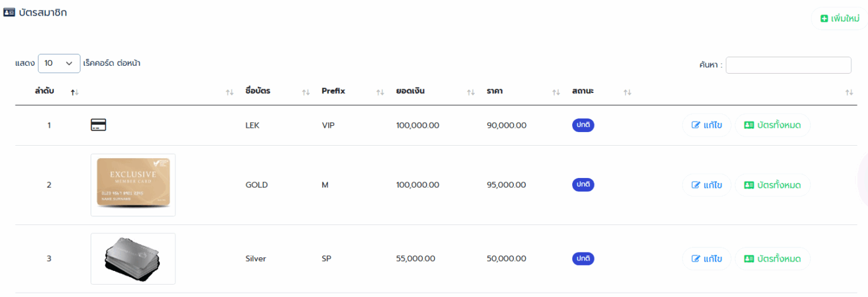Edit the Silver card with แก้ไข
The height and width of the screenshot is (297, 868).
tap(707, 259)
